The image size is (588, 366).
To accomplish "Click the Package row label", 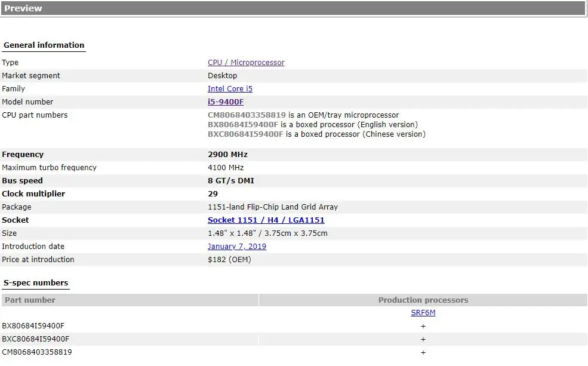I will point(17,207).
